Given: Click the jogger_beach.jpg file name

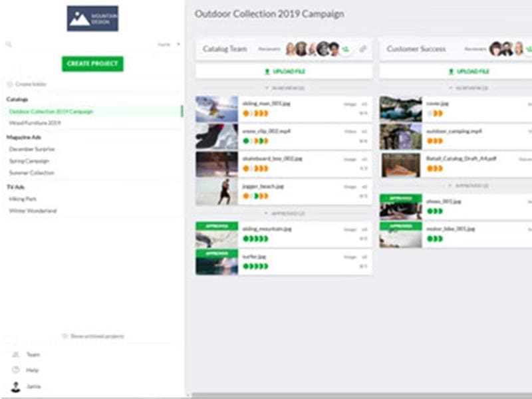Looking at the screenshot, I should click(263, 186).
